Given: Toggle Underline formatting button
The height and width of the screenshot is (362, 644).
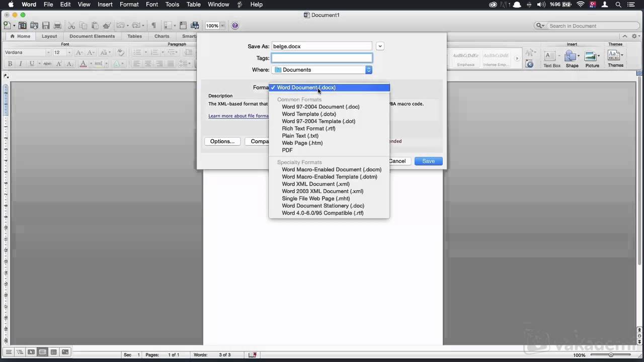Looking at the screenshot, I should (x=32, y=63).
